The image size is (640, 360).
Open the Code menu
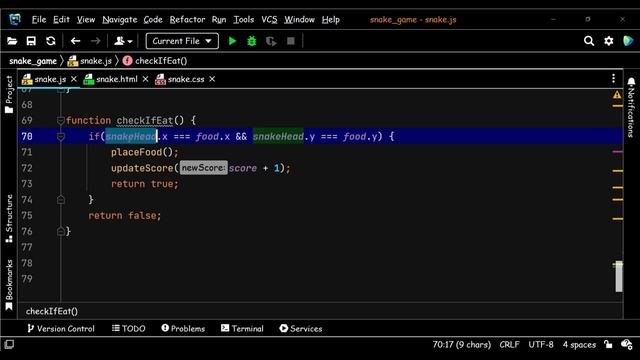[x=153, y=20]
